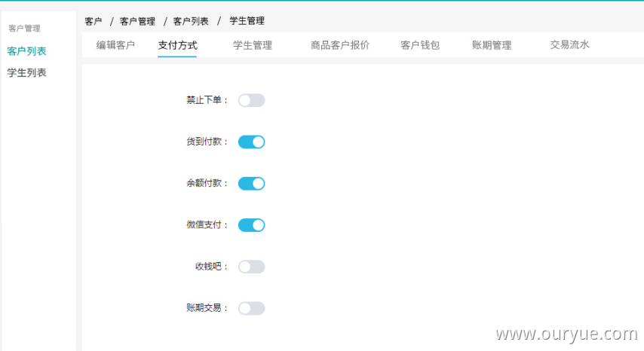Screen dimensions: 644x351
Task: Toggle the 禁止下单 switch
Action: coord(251,100)
